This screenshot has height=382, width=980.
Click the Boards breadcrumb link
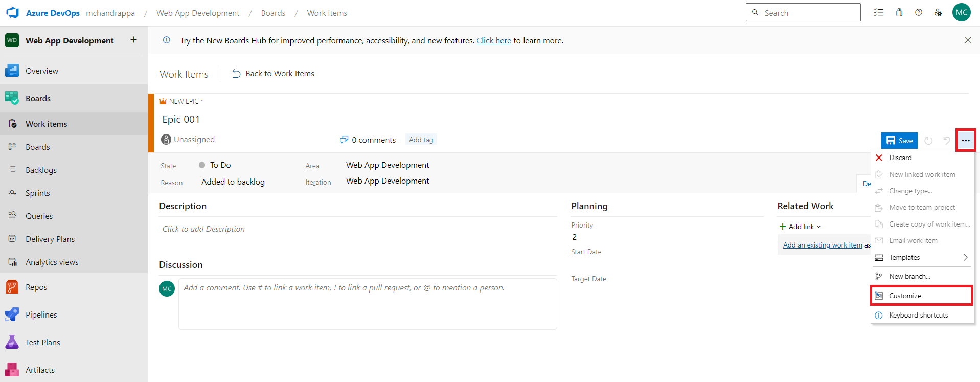[x=273, y=13]
